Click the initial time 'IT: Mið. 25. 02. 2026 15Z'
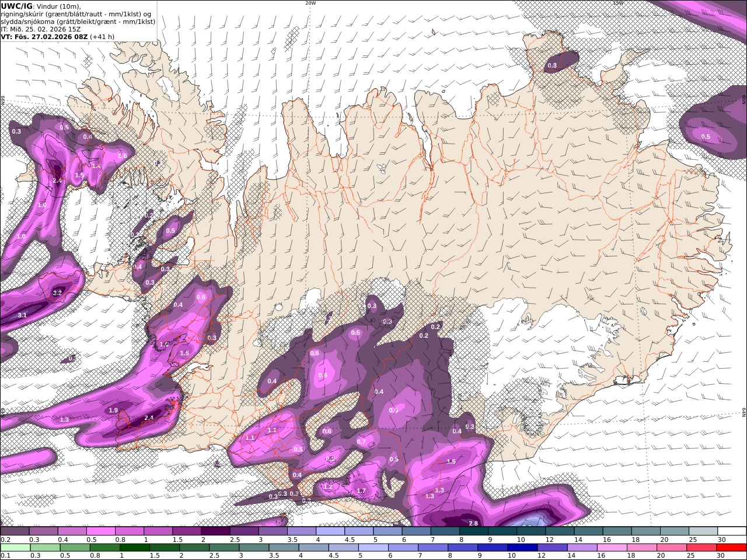The height and width of the screenshot is (560, 747). (x=41, y=29)
